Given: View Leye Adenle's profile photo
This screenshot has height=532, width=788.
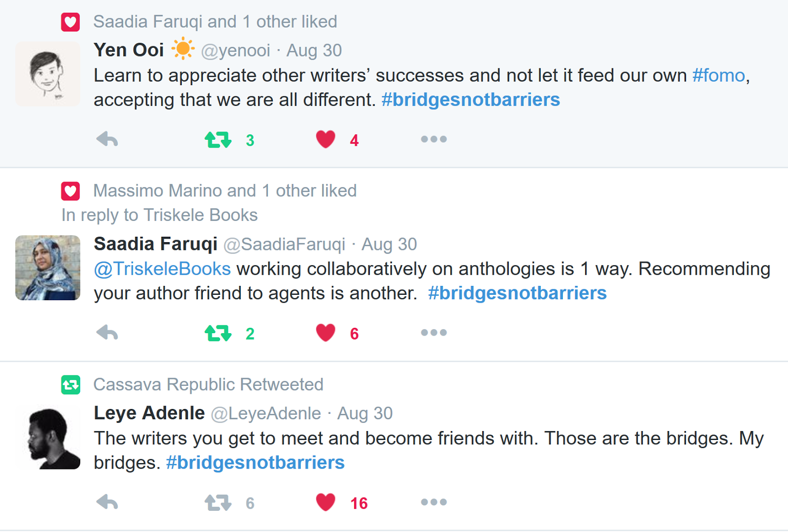Looking at the screenshot, I should [x=48, y=437].
